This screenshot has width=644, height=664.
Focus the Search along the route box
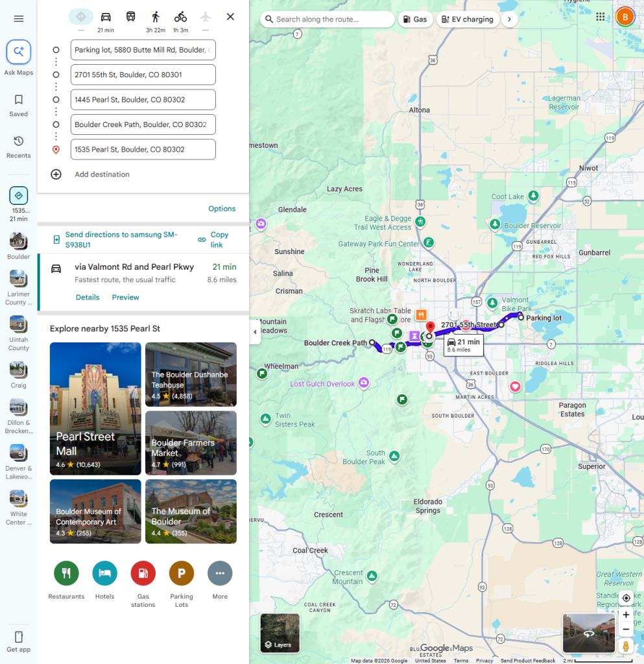328,19
